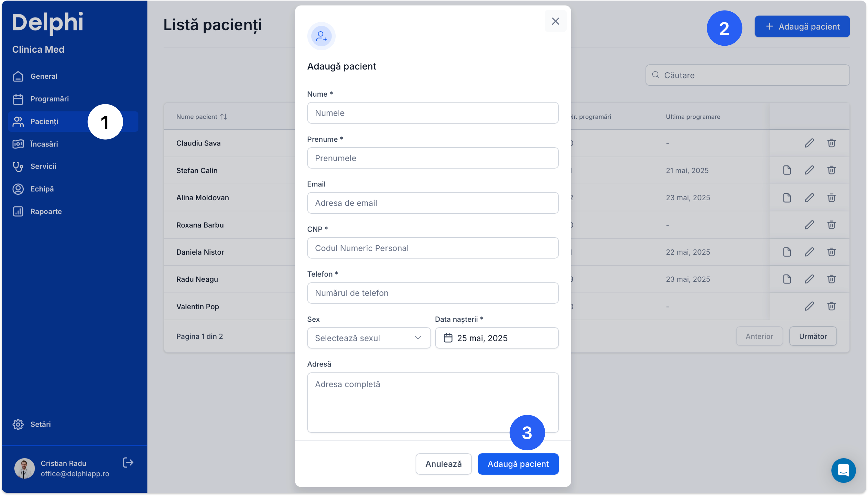Sort by the Nume pacient column arrows
The height and width of the screenshot is (496, 868).
click(x=223, y=117)
